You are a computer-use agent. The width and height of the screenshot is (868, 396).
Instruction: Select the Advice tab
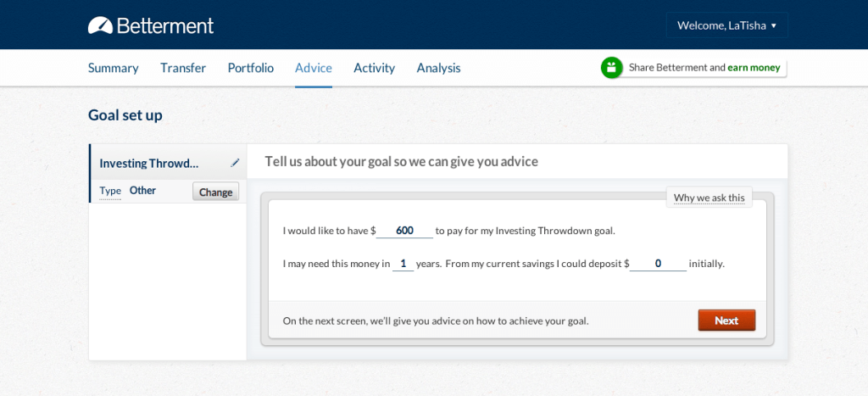pyautogui.click(x=314, y=68)
